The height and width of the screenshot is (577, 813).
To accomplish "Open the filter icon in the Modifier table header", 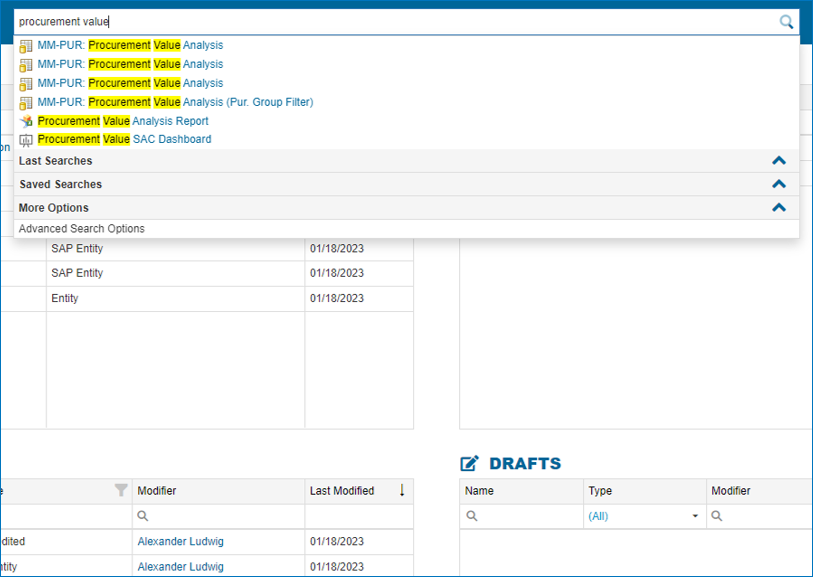I will 121,490.
